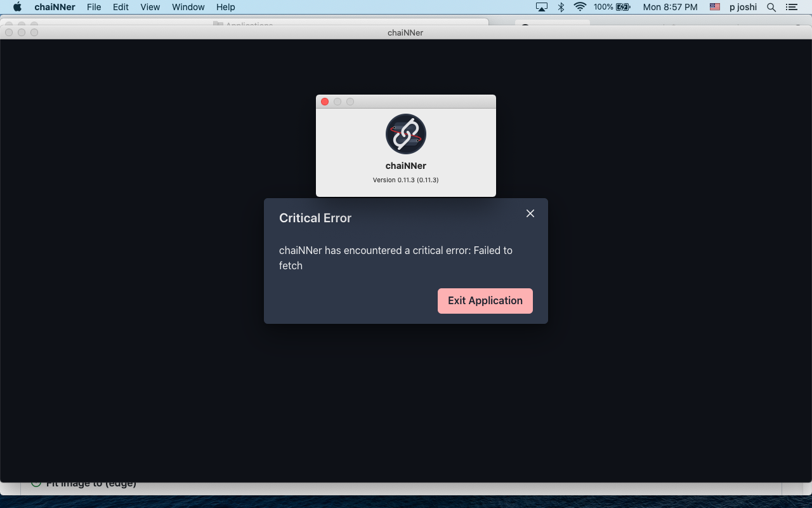The height and width of the screenshot is (508, 812).
Task: Open the Apple menu
Action: tap(18, 7)
